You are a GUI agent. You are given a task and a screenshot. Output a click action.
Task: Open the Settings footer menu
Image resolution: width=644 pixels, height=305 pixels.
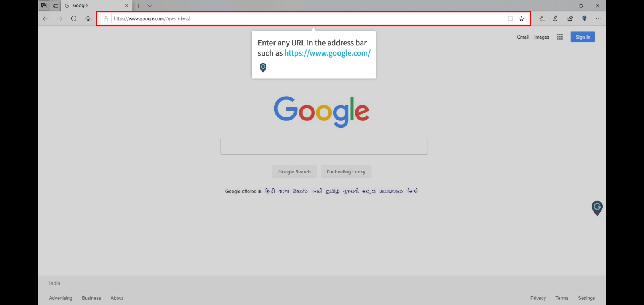pos(586,298)
